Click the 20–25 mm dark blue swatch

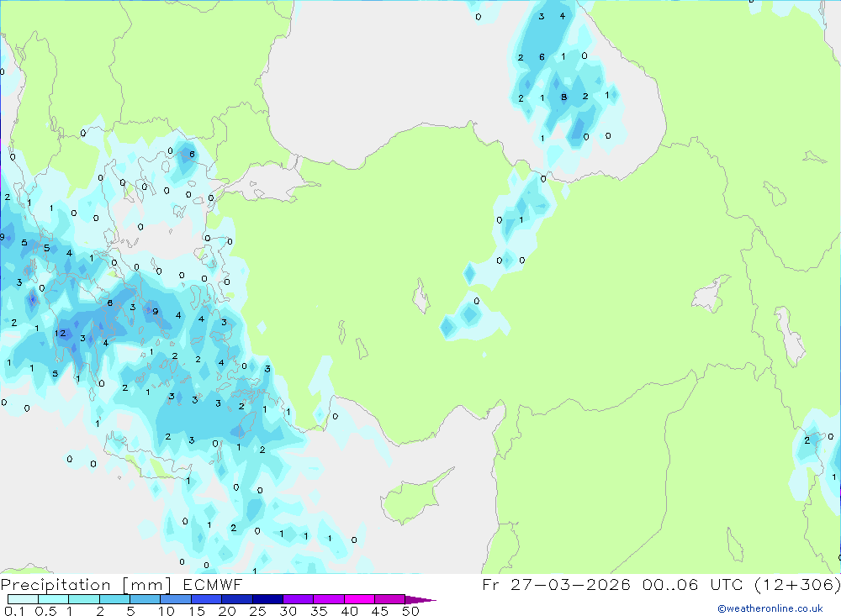(x=236, y=599)
